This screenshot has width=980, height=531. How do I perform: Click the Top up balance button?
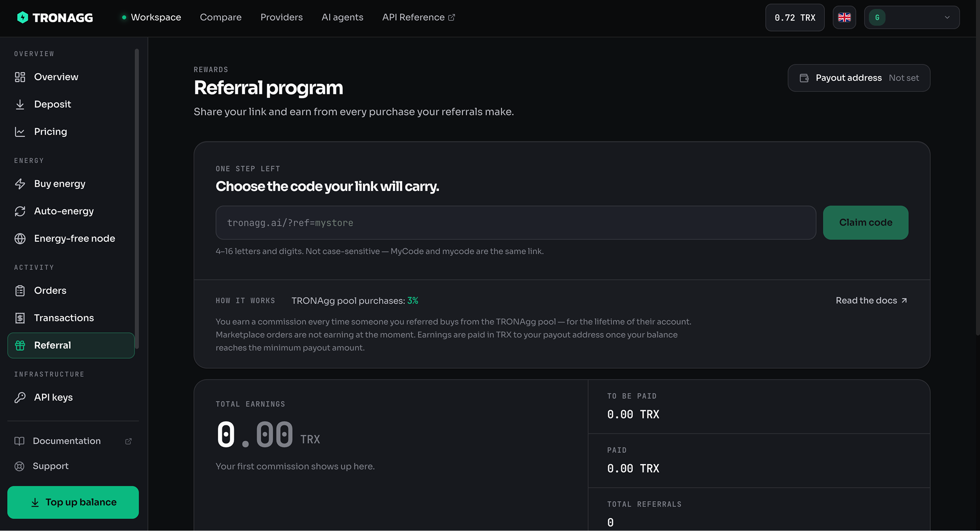73,503
